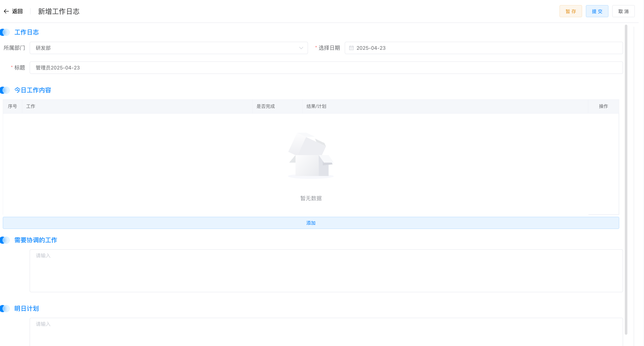
Task: Click 添加 to add work row
Action: [311, 223]
